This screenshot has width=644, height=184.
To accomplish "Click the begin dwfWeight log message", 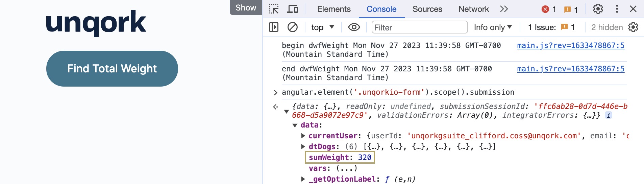I will tap(391, 50).
